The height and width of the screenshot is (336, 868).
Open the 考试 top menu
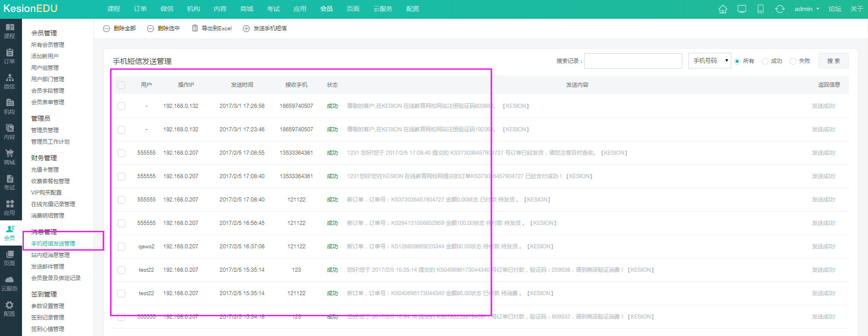(x=273, y=9)
